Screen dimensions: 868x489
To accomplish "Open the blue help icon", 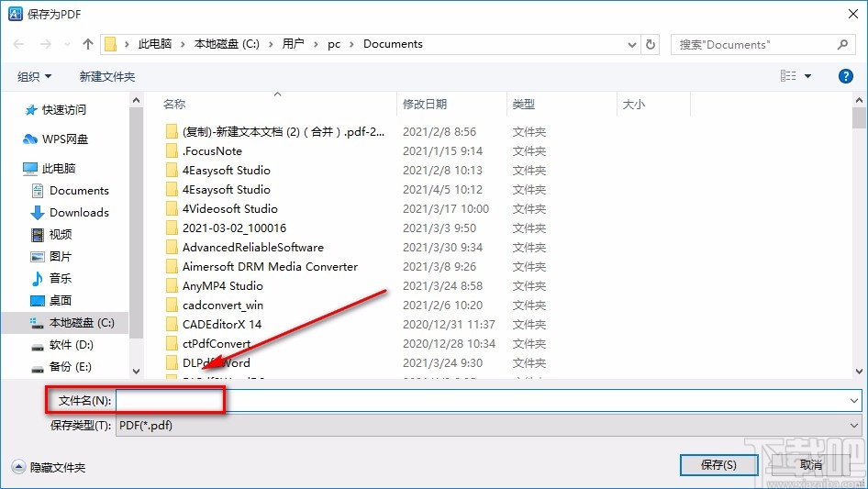I will 845,76.
